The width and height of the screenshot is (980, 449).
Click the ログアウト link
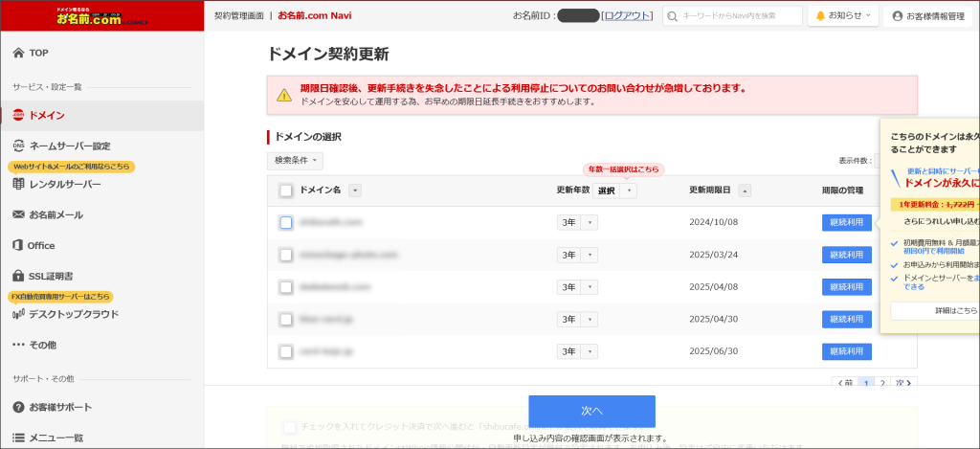[x=627, y=15]
